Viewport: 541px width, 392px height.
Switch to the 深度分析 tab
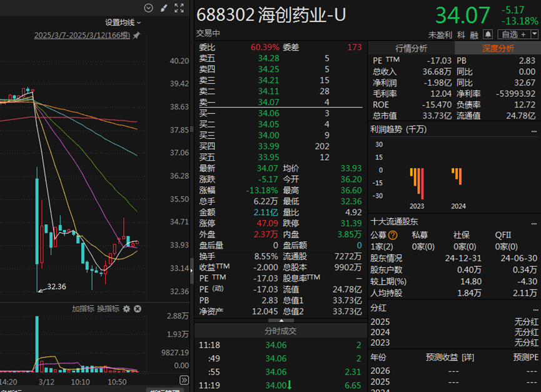pos(498,48)
